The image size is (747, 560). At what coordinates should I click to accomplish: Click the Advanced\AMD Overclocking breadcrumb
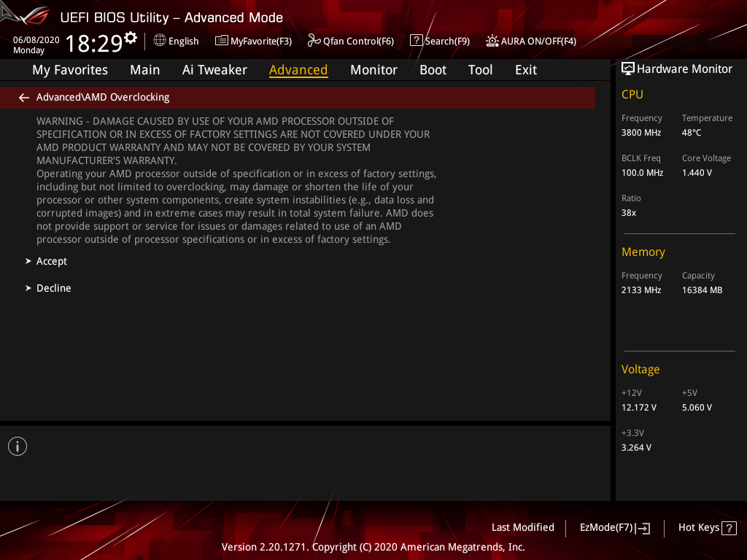[103, 97]
